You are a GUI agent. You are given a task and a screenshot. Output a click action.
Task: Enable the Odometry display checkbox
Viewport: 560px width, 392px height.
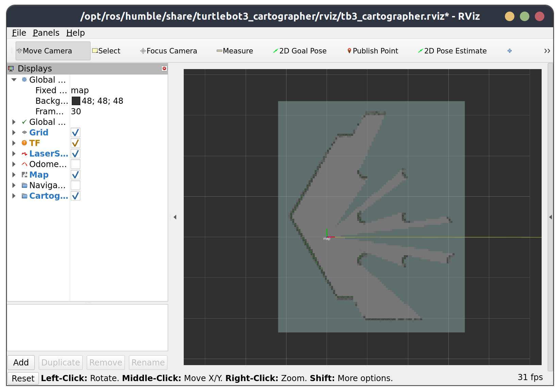click(76, 164)
